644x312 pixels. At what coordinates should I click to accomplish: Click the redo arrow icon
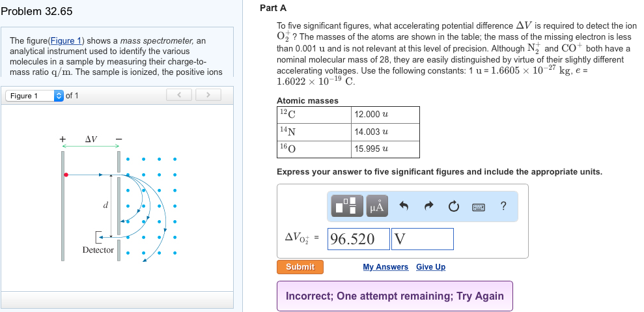[428, 206]
